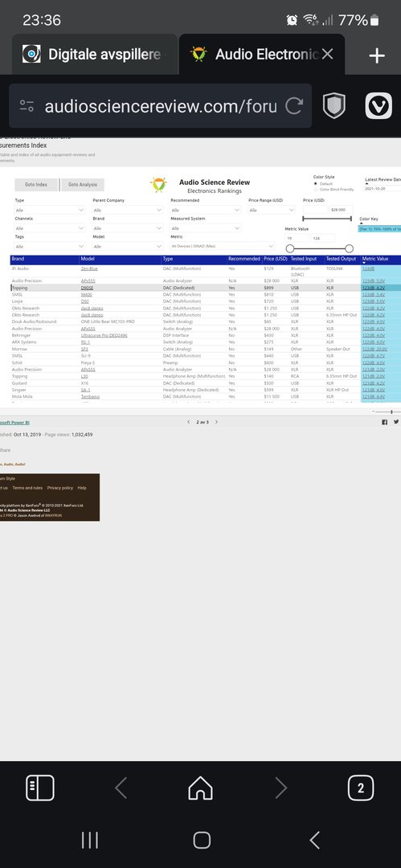The width and height of the screenshot is (401, 868).
Task: Click the Metric Value minimum field 19
Action: tap(297, 238)
